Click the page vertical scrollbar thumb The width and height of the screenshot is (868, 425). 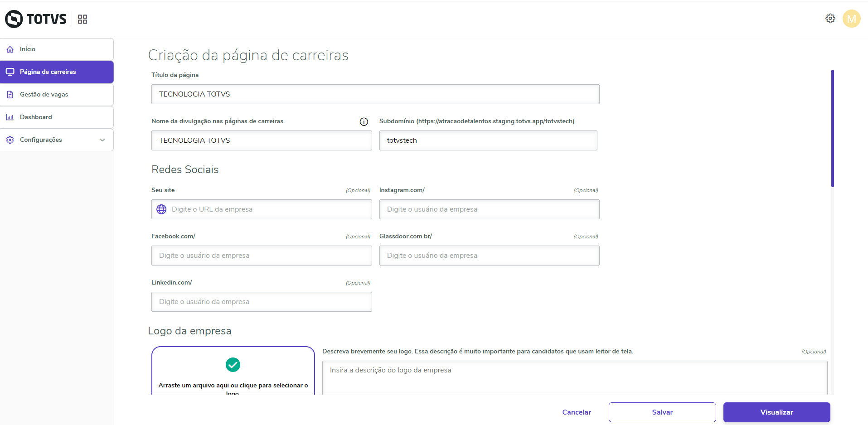coord(832,128)
